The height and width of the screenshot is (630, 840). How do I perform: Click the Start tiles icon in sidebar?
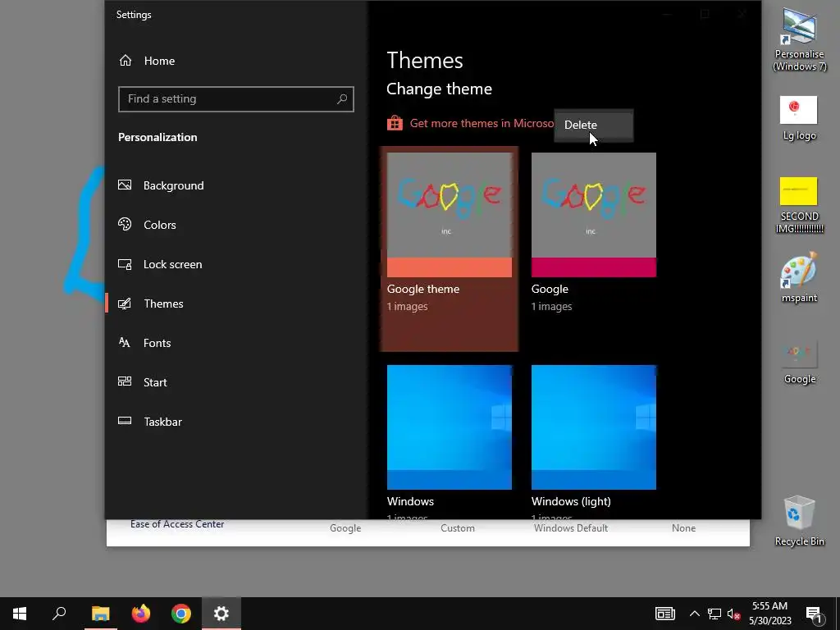tap(125, 381)
